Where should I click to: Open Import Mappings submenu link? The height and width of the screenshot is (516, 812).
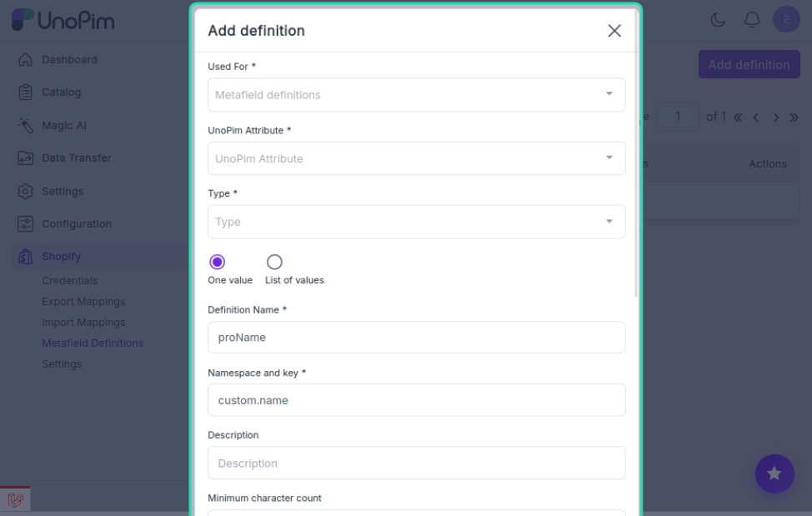click(x=83, y=322)
